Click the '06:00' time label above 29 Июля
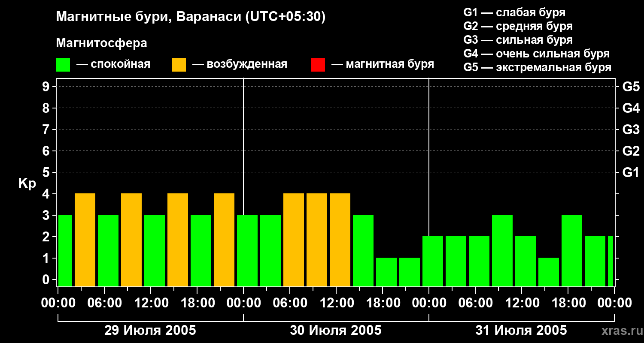The width and height of the screenshot is (644, 343). click(x=104, y=303)
